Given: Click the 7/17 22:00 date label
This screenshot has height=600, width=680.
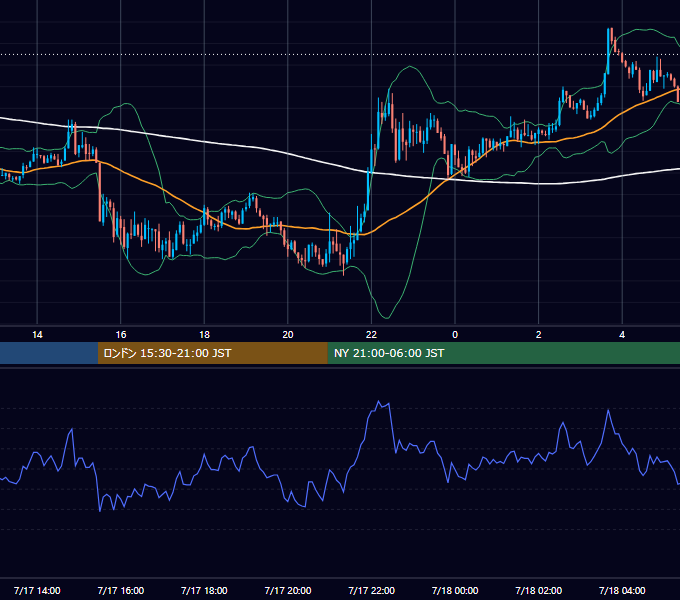Looking at the screenshot, I should (x=372, y=590).
